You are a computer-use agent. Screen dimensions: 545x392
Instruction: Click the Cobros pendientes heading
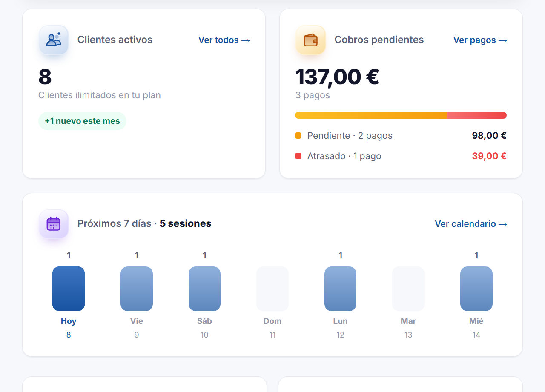[x=379, y=40]
